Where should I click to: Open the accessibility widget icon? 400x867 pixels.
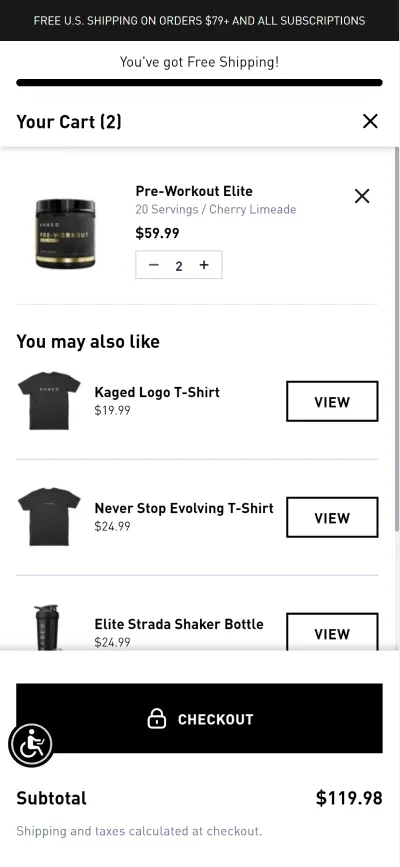pos(31,745)
